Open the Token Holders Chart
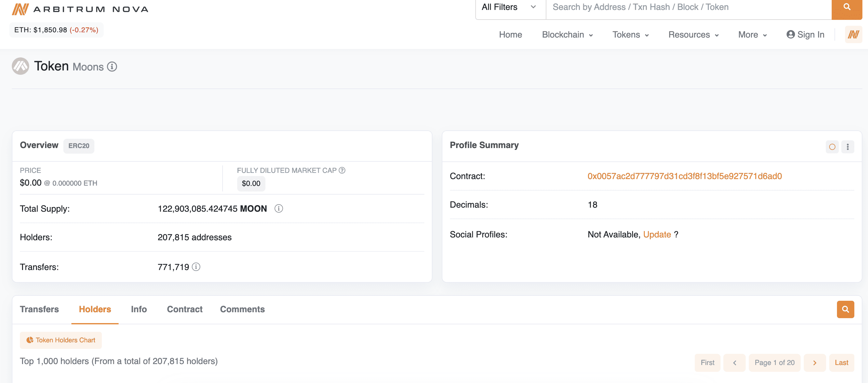The height and width of the screenshot is (383, 868). click(x=61, y=340)
